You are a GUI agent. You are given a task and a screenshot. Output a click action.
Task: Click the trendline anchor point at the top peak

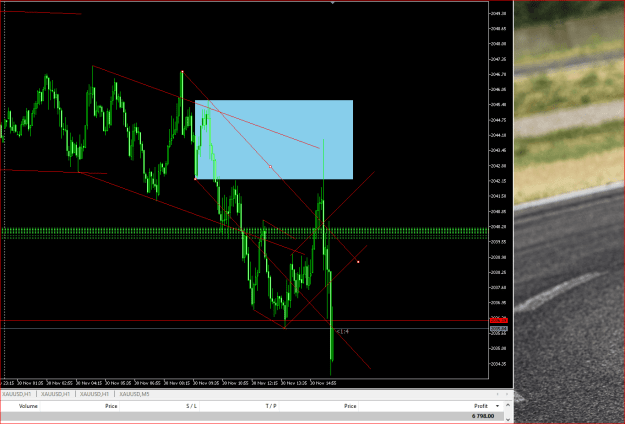pyautogui.click(x=182, y=72)
